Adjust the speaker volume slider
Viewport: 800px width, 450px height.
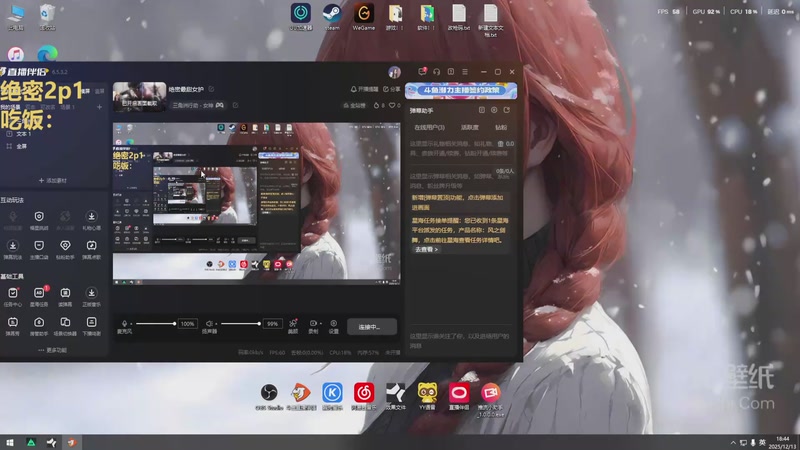(x=240, y=324)
